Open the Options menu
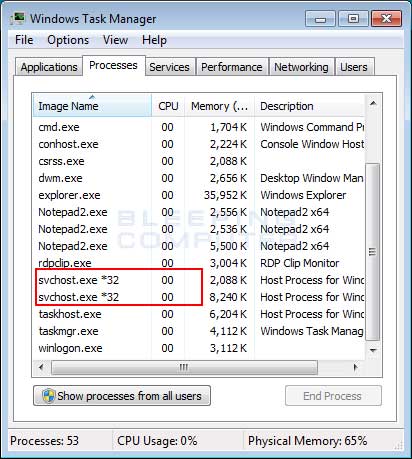 pos(68,40)
